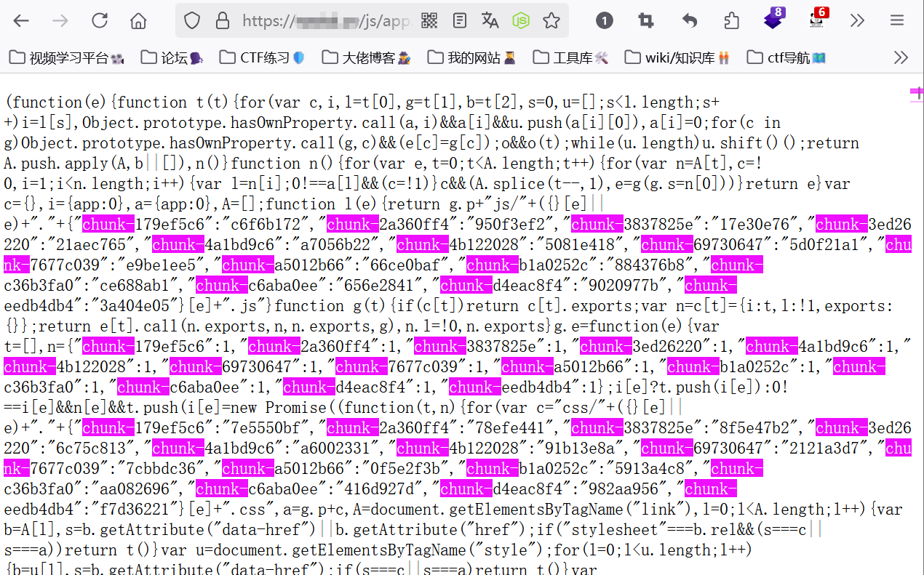Reload the current page

[x=100, y=20]
